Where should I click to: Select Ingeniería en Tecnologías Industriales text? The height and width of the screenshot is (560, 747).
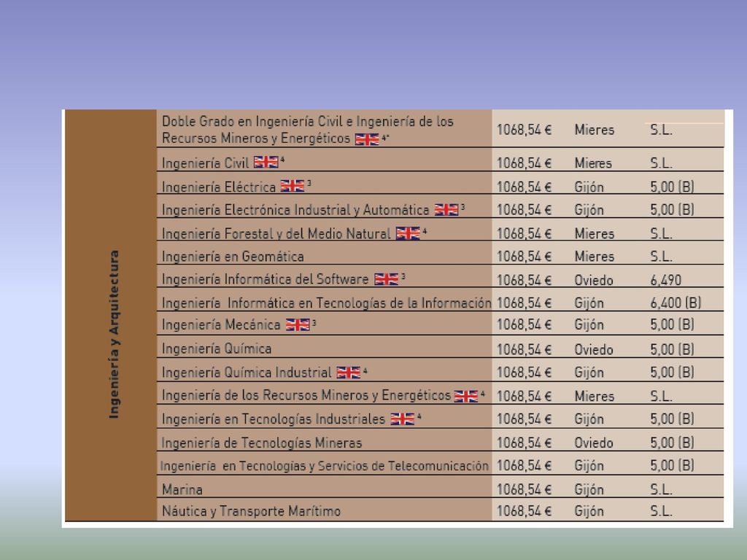(273, 419)
